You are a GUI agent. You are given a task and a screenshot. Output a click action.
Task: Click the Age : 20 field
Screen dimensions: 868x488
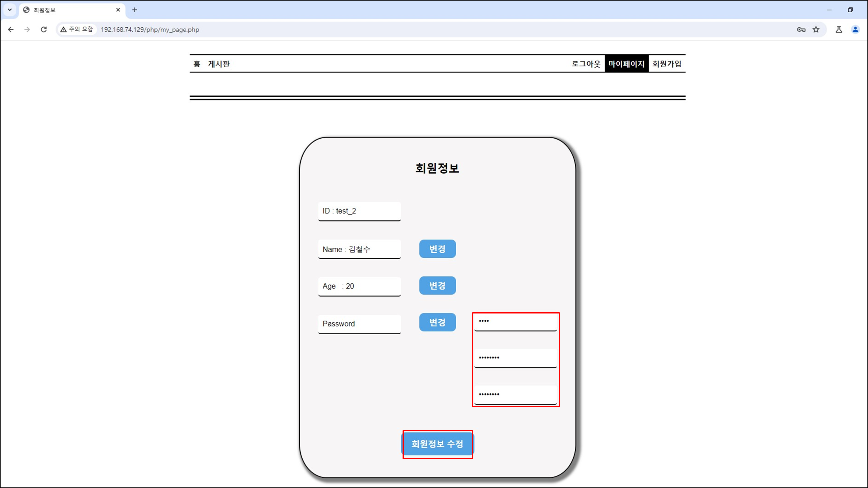360,286
